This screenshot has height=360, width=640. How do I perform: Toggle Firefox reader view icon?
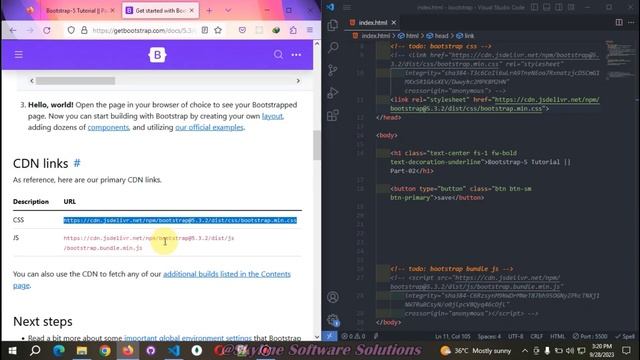pos(205,30)
